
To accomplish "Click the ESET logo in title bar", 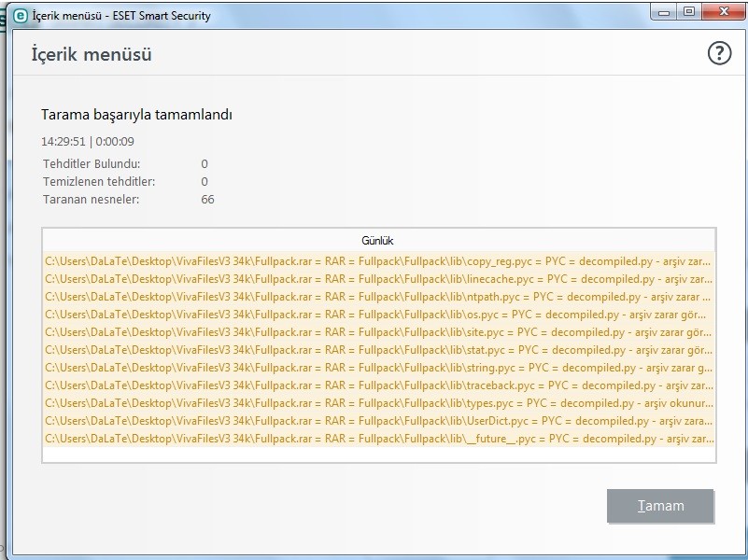I will pos(20,16).
